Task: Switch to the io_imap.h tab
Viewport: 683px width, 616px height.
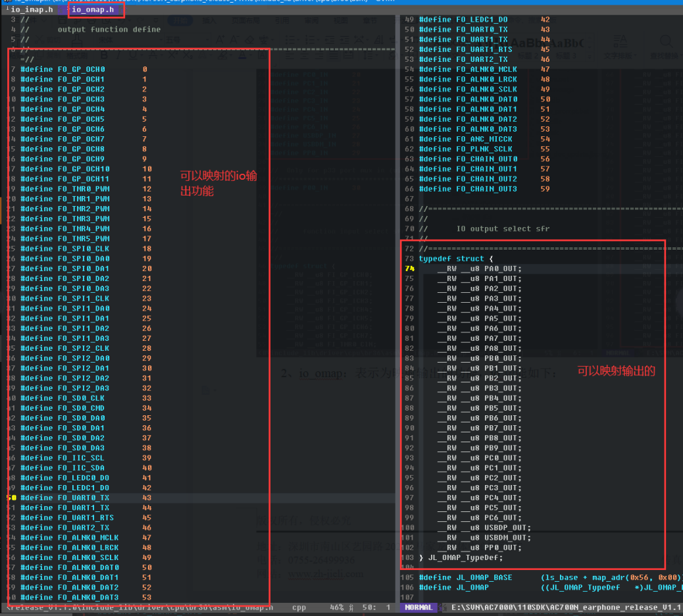Action: click(x=32, y=9)
